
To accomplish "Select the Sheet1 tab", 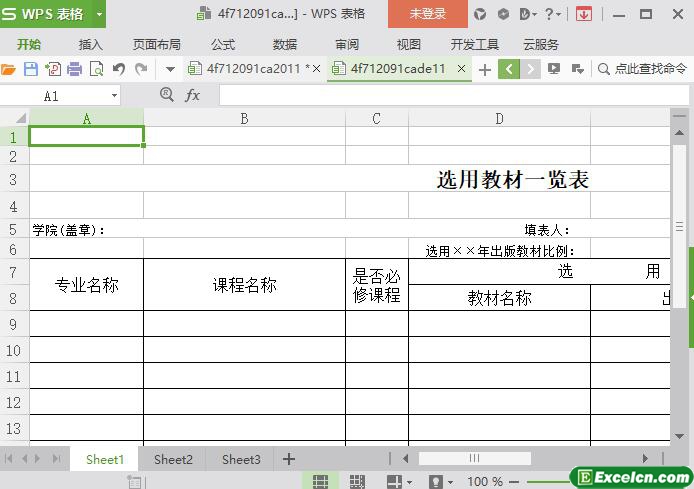I will (x=105, y=459).
